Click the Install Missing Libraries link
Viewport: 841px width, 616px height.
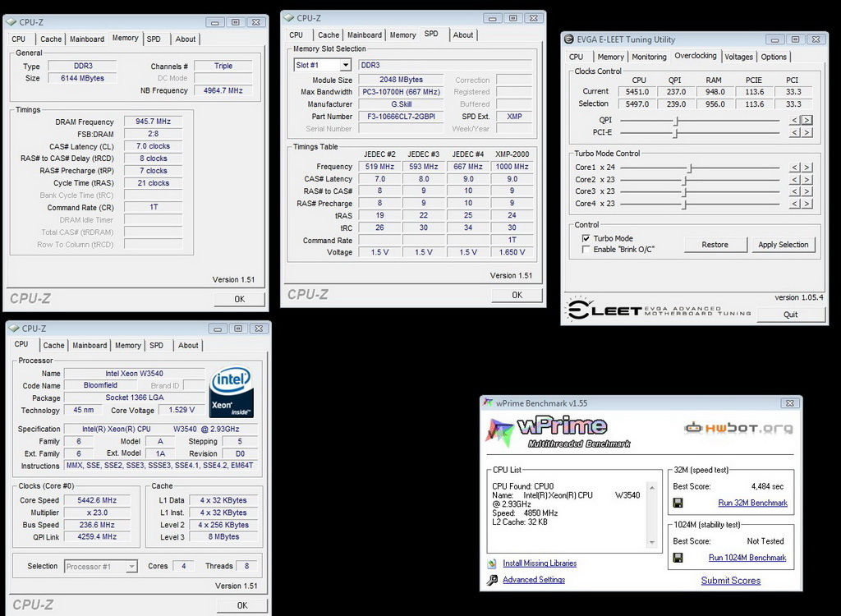[x=540, y=563]
